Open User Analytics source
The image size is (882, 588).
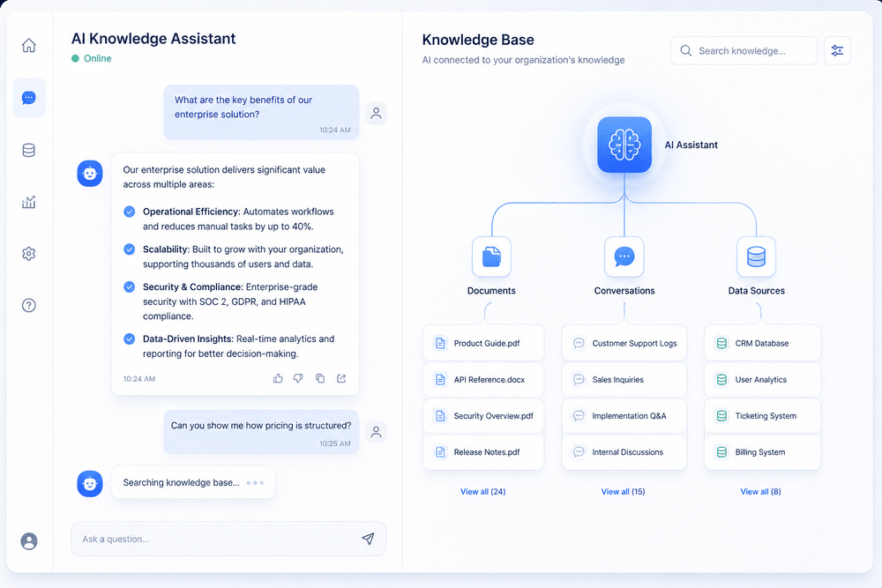(x=763, y=379)
